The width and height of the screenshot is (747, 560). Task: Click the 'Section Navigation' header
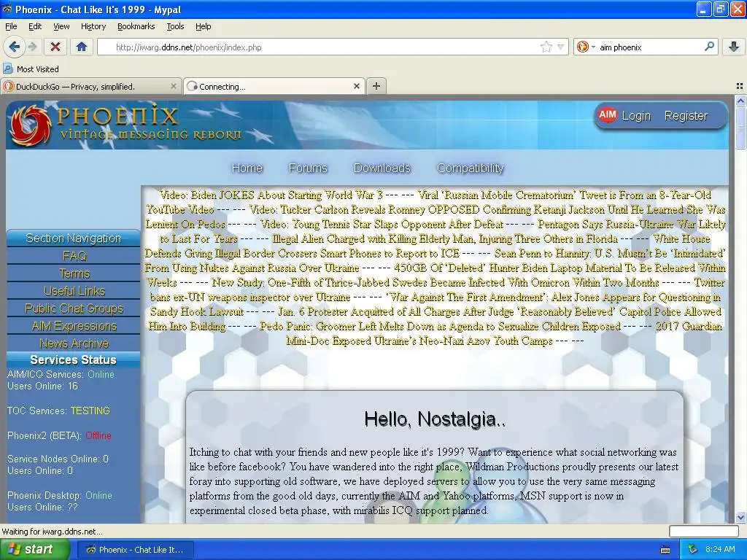tap(74, 238)
